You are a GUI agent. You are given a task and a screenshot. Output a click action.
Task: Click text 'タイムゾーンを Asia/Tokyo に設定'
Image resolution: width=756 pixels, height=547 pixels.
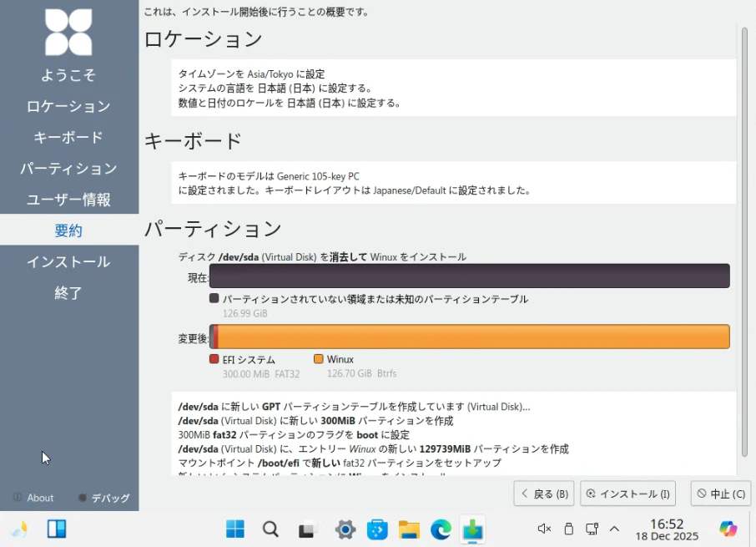point(252,74)
